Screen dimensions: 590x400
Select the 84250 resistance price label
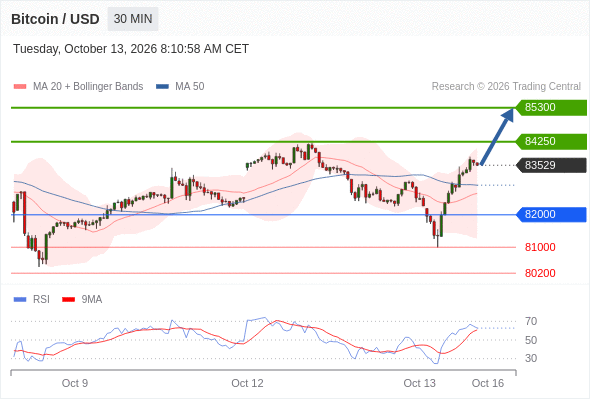(x=551, y=141)
